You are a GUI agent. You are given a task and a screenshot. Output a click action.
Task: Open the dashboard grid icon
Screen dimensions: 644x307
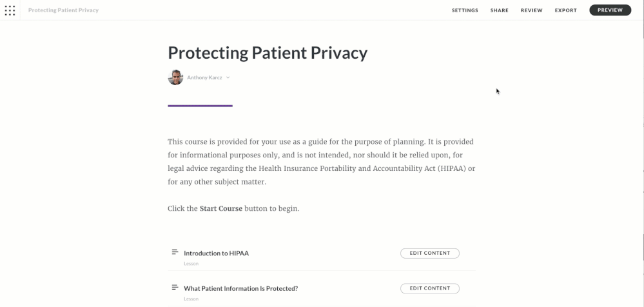(10, 10)
